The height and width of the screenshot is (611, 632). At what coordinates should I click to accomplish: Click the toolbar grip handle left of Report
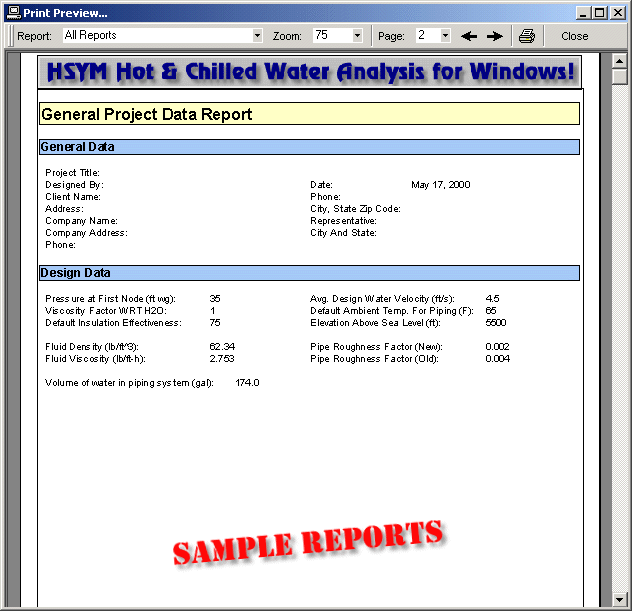click(x=10, y=36)
